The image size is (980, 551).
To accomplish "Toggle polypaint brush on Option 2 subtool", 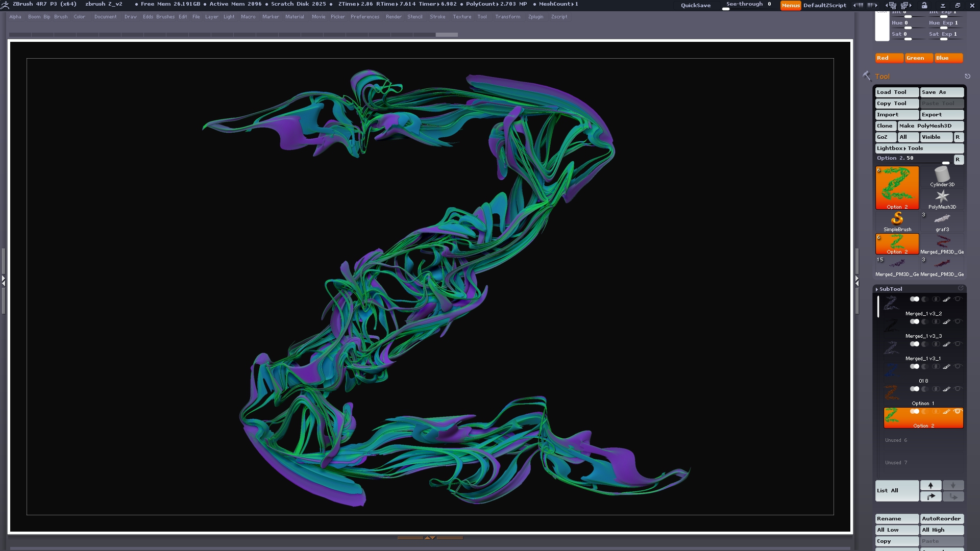I will pyautogui.click(x=946, y=411).
